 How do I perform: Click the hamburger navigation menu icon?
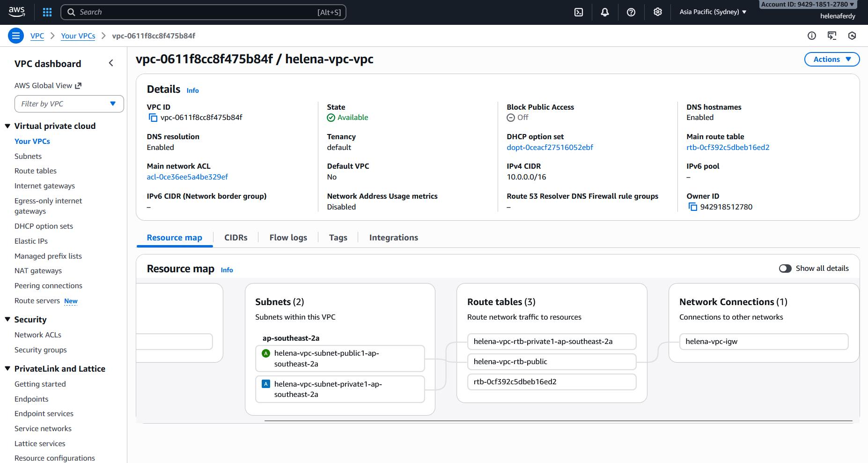16,36
